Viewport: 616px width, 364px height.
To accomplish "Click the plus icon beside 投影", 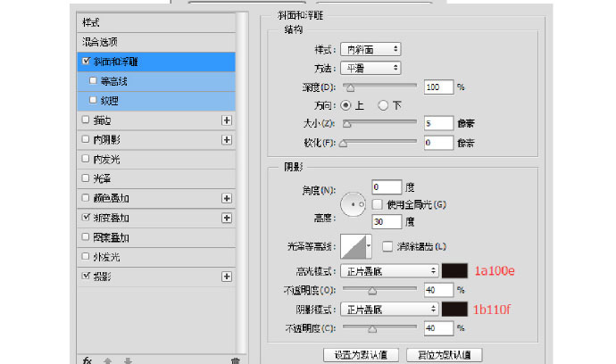I will tap(226, 277).
